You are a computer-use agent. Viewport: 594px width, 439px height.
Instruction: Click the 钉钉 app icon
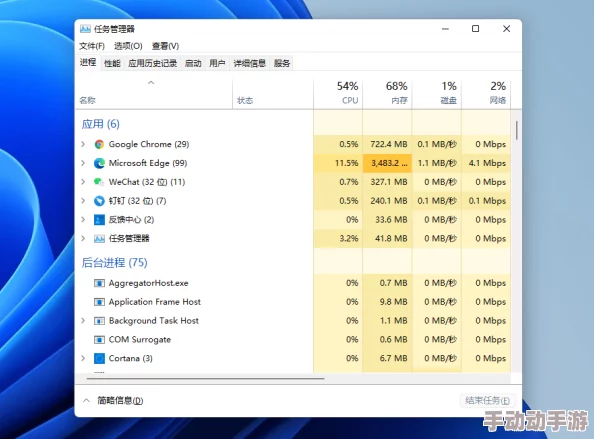click(x=99, y=201)
